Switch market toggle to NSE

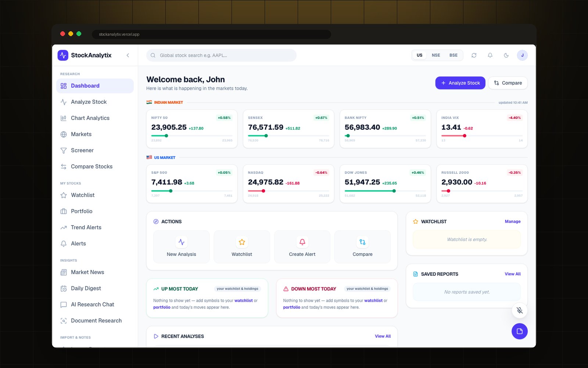click(x=436, y=55)
